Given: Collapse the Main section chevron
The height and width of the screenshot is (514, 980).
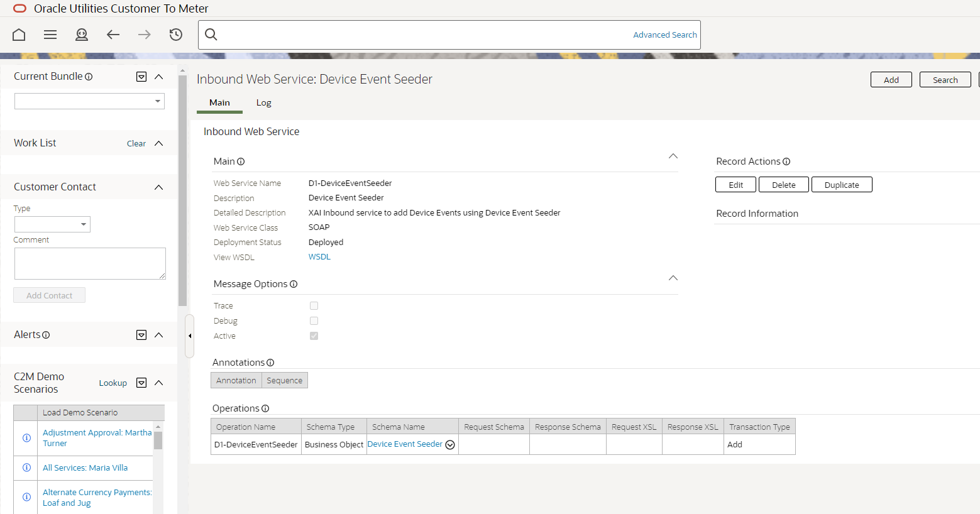Looking at the screenshot, I should tap(673, 156).
